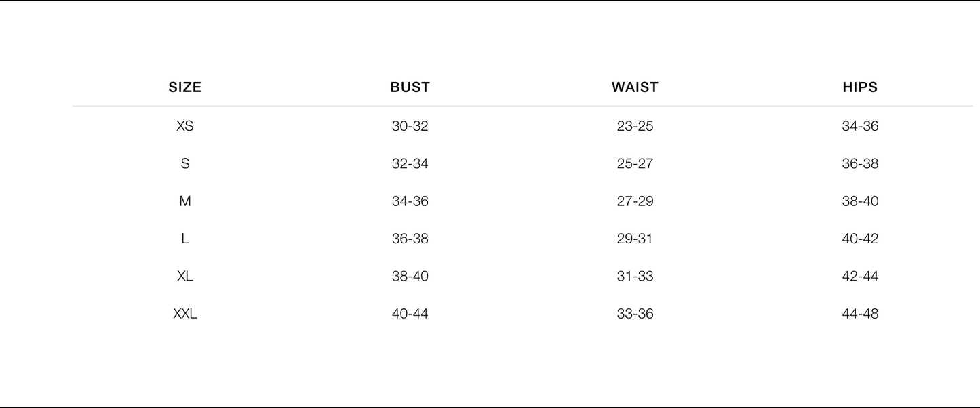Select the XXL size row label
The width and height of the screenshot is (980, 408).
[x=184, y=314]
